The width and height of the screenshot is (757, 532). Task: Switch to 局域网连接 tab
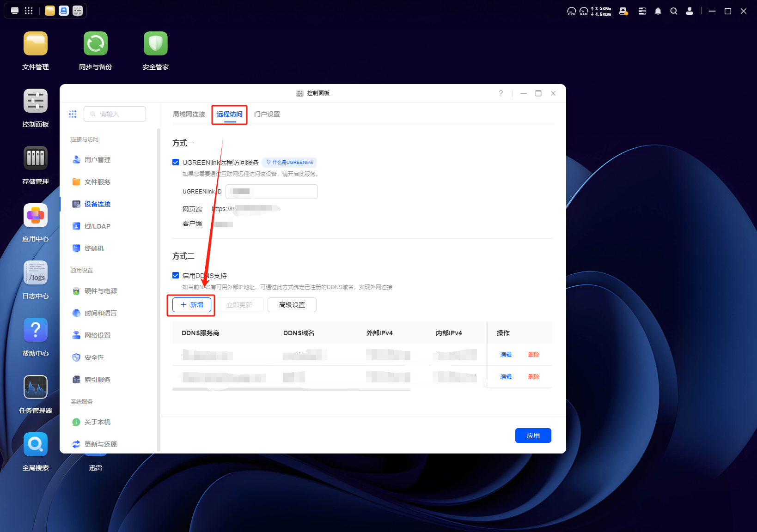pyautogui.click(x=189, y=114)
